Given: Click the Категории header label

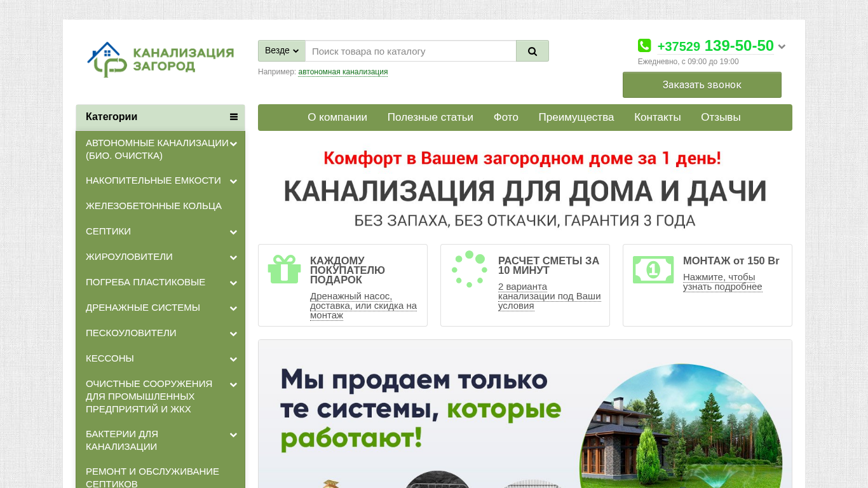Looking at the screenshot, I should tap(112, 117).
